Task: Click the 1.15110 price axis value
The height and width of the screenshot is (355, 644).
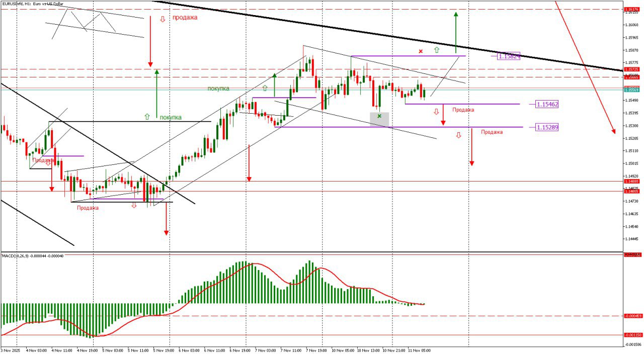Action: [631, 151]
